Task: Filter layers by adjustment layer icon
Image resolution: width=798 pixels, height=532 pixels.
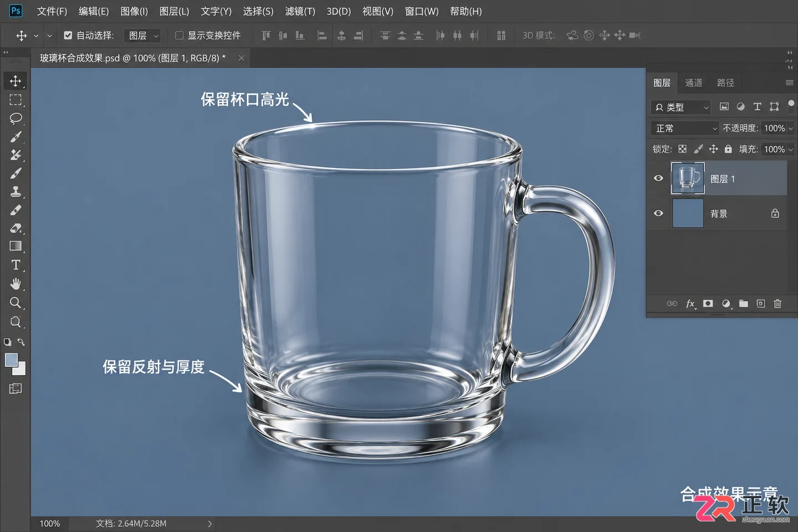Action: [740, 106]
